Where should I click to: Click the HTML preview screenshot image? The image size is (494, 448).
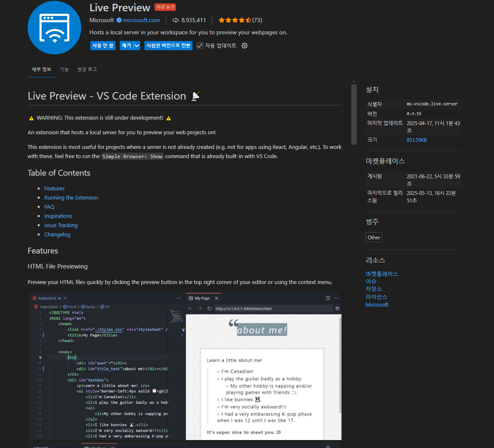click(x=185, y=366)
